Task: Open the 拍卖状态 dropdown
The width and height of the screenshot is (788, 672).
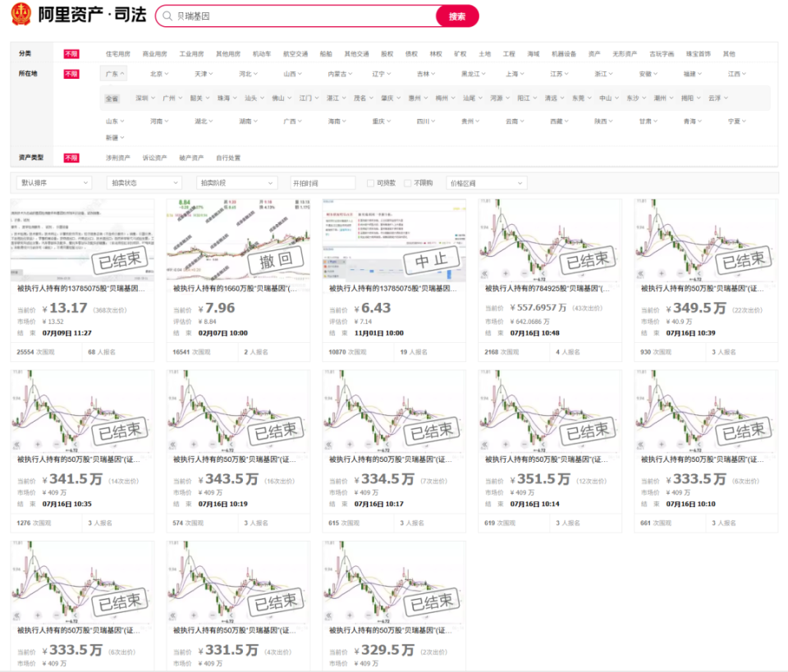Action: click(x=144, y=183)
